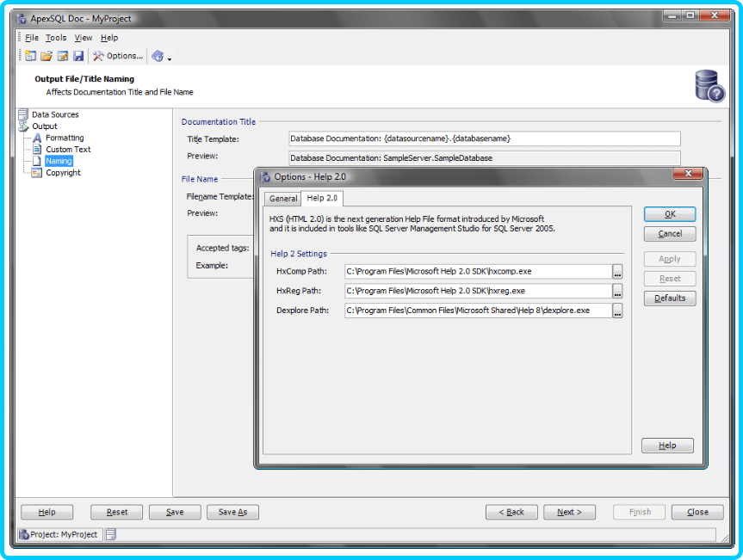Click the Save floppy disk icon

(x=78, y=56)
